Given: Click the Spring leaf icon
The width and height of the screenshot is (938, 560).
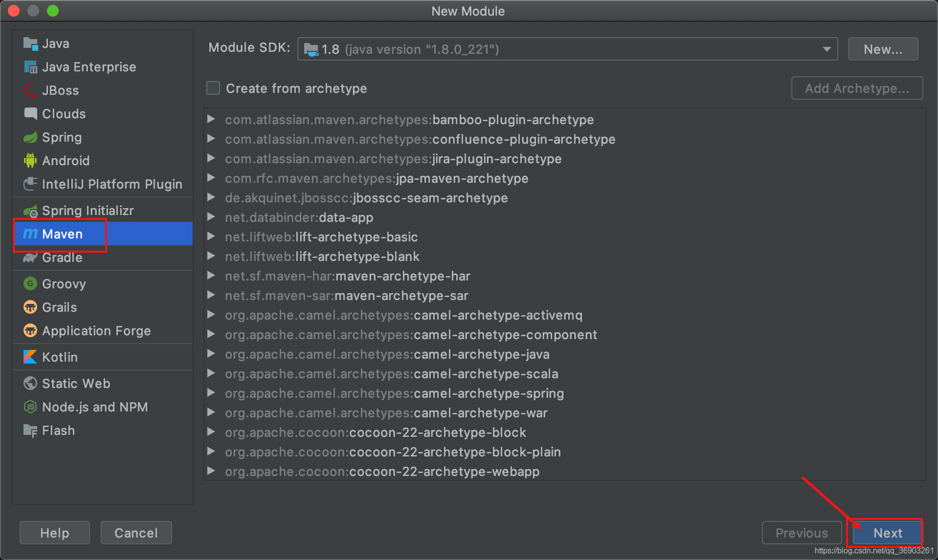Looking at the screenshot, I should 30,137.
